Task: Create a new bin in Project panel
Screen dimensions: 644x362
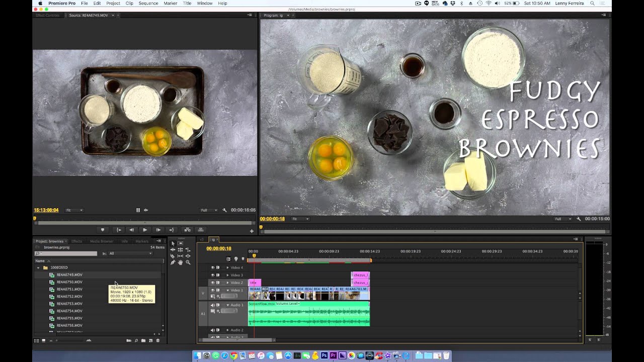Action: 143,340
